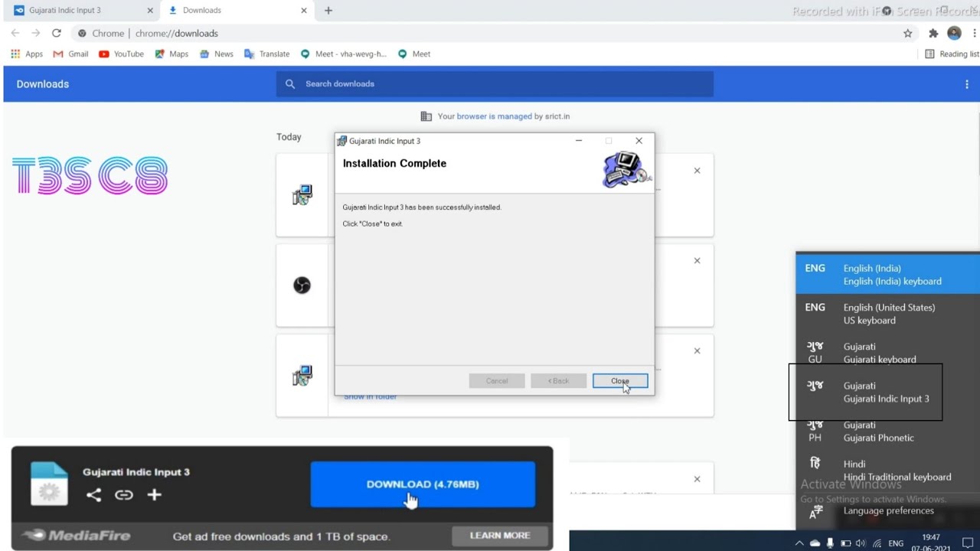Close the Gujarati Indic Input 3 browser tab
Screen dimensions: 980x551
(150, 10)
